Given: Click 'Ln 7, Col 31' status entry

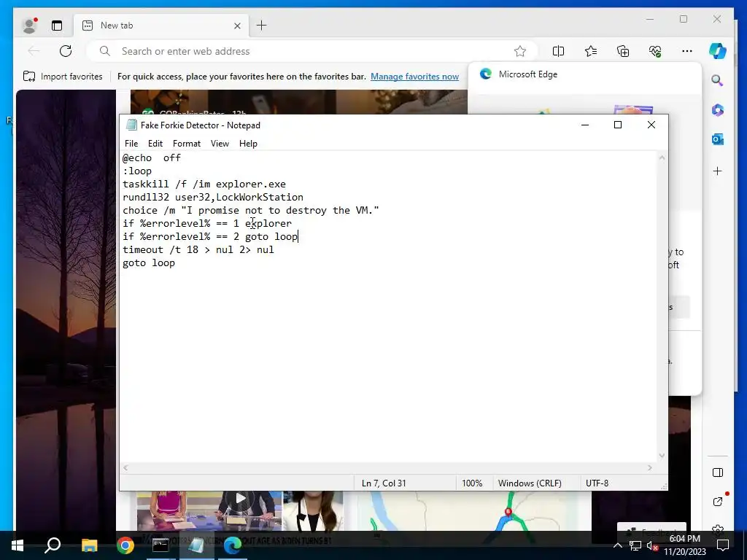Looking at the screenshot, I should coord(384,483).
